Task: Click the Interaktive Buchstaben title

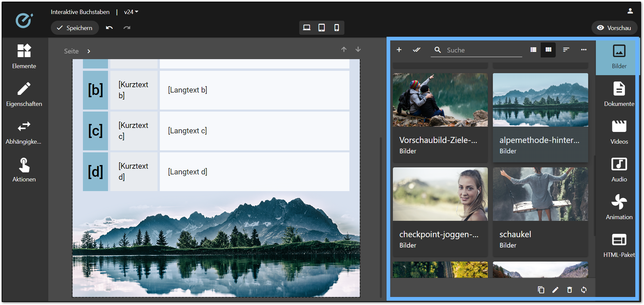Action: 80,12
